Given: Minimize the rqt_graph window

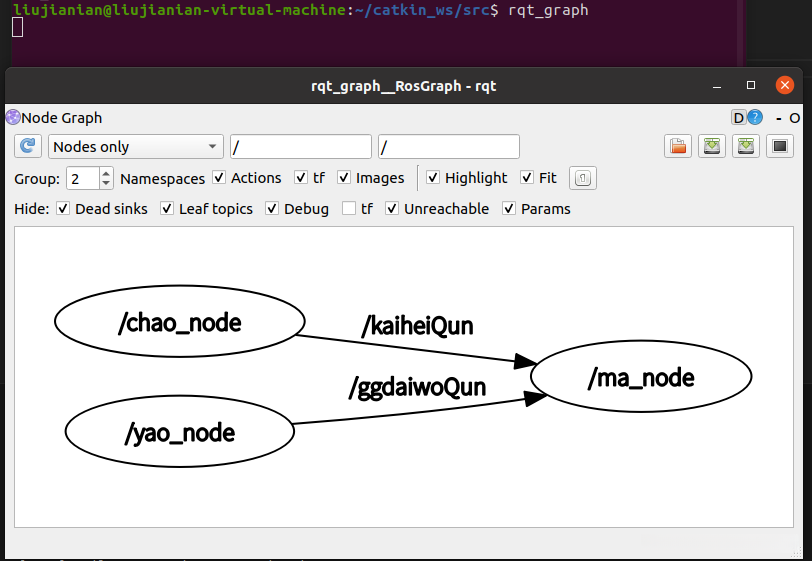Looking at the screenshot, I should pos(717,86).
